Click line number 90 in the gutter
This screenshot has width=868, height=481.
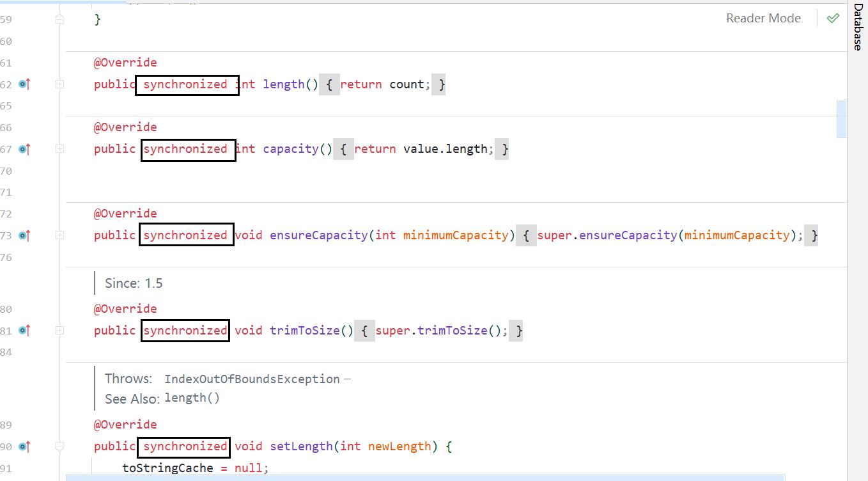[x=6, y=446]
